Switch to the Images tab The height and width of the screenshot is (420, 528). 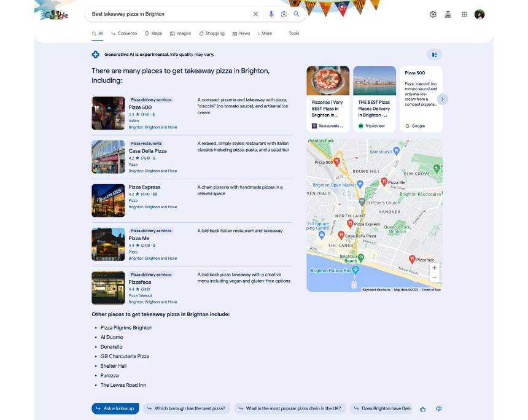pos(181,34)
